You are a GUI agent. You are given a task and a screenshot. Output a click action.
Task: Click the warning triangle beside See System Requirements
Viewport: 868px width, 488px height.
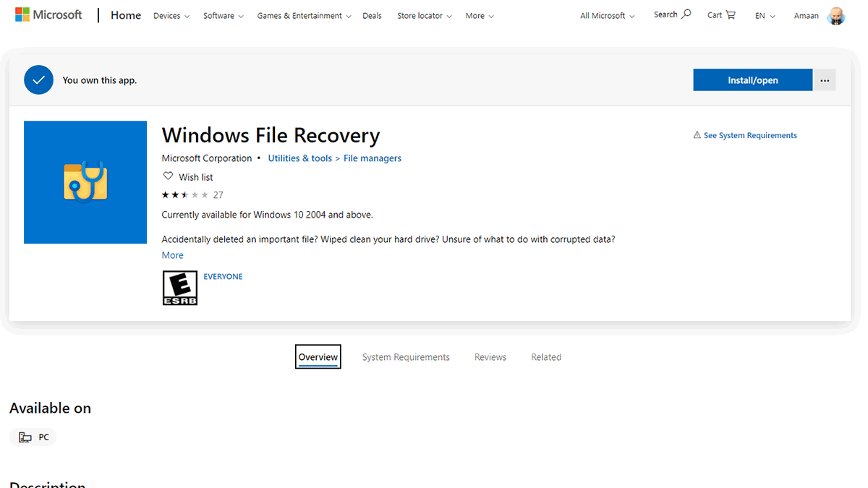tap(697, 134)
